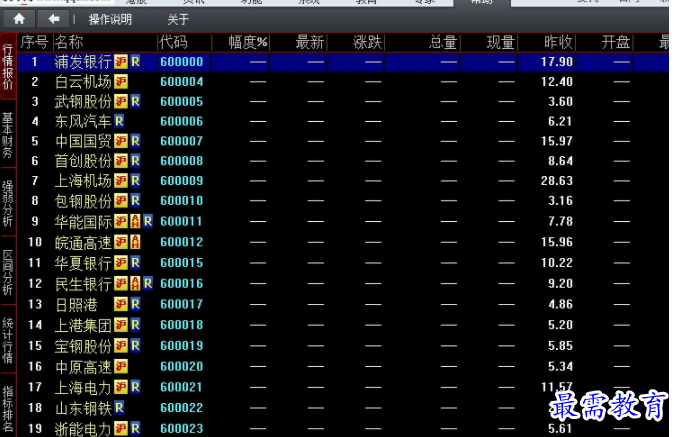Sort by the 涨跌 column header
Image resolution: width=674 pixels, height=437 pixels.
pyautogui.click(x=368, y=43)
